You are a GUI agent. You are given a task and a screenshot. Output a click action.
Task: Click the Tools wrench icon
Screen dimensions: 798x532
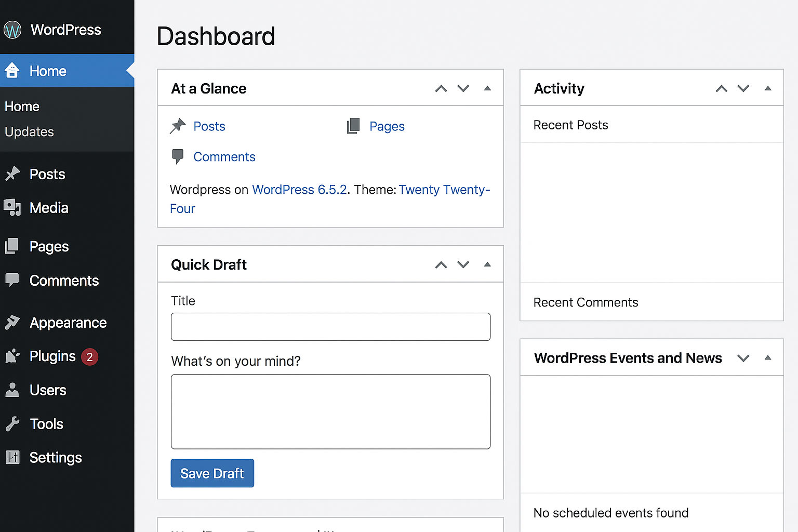pyautogui.click(x=12, y=424)
